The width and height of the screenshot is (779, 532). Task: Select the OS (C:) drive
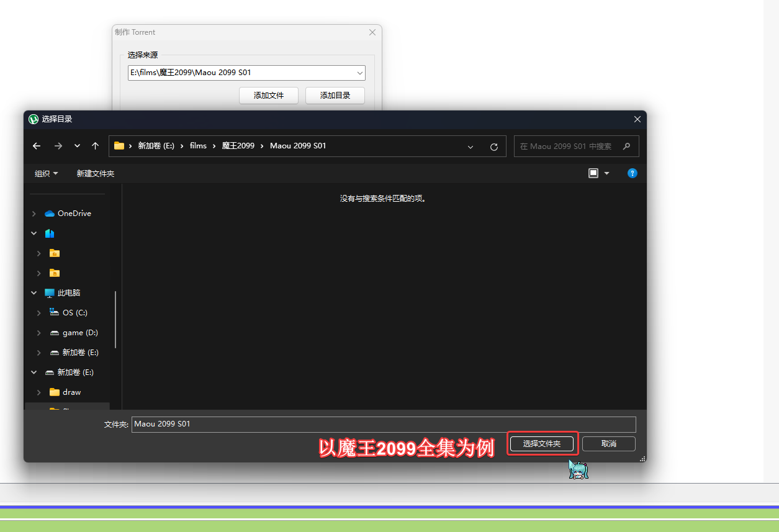coord(75,313)
